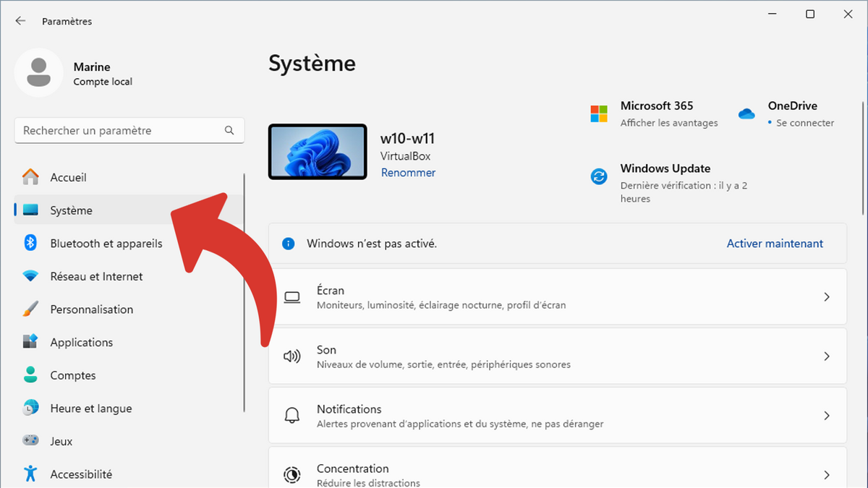Click Se connecter under OneDrive
This screenshot has height=488, width=868.
point(805,123)
